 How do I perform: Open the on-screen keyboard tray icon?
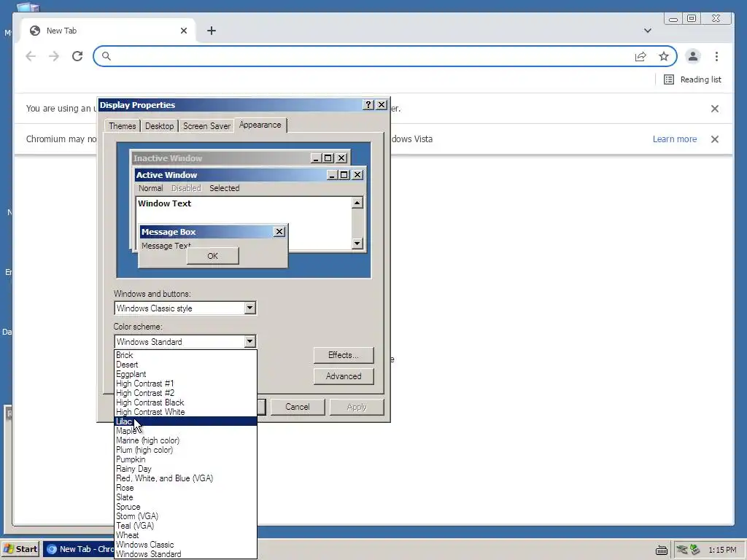coord(661,550)
